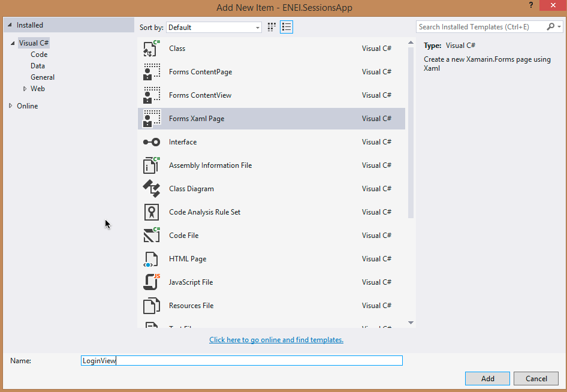Select the Forms ContentPage template icon
The width and height of the screenshot is (567, 392).
click(152, 71)
